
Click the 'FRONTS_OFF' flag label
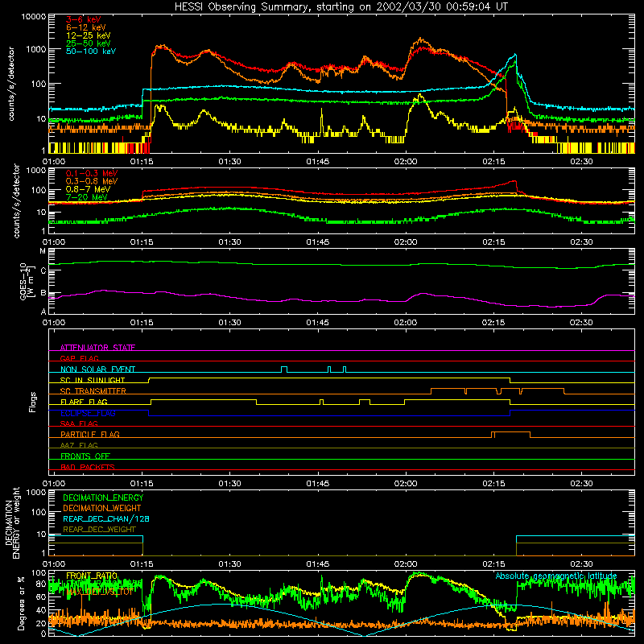pyautogui.click(x=85, y=456)
